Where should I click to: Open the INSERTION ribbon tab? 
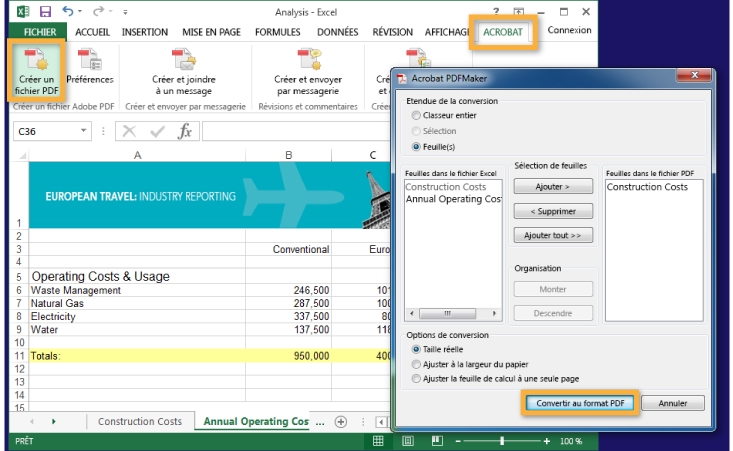click(144, 32)
